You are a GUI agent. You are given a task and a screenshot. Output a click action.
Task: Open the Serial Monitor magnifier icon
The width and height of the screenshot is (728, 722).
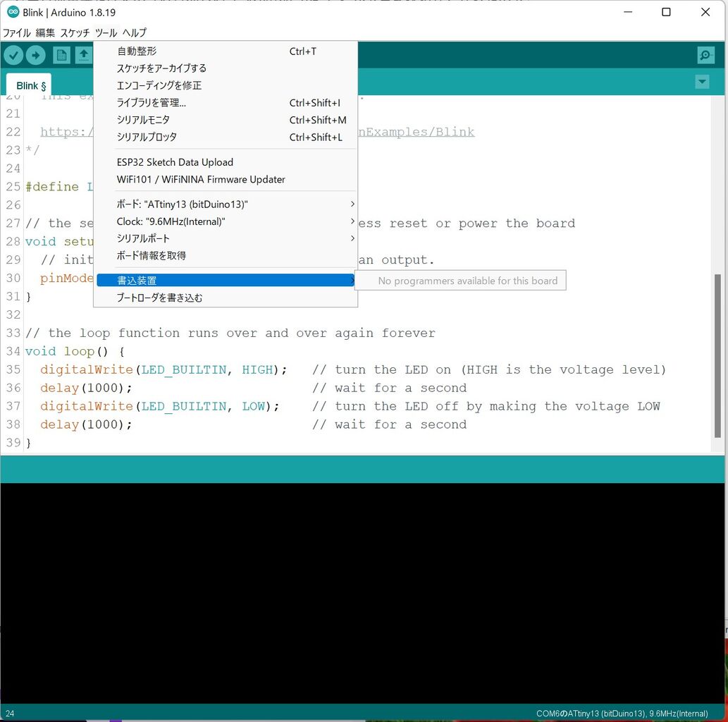[705, 55]
